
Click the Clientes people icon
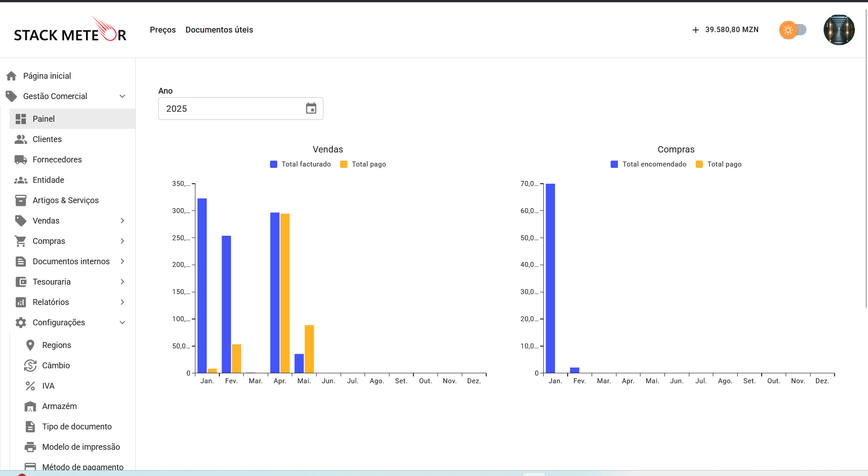tap(21, 139)
